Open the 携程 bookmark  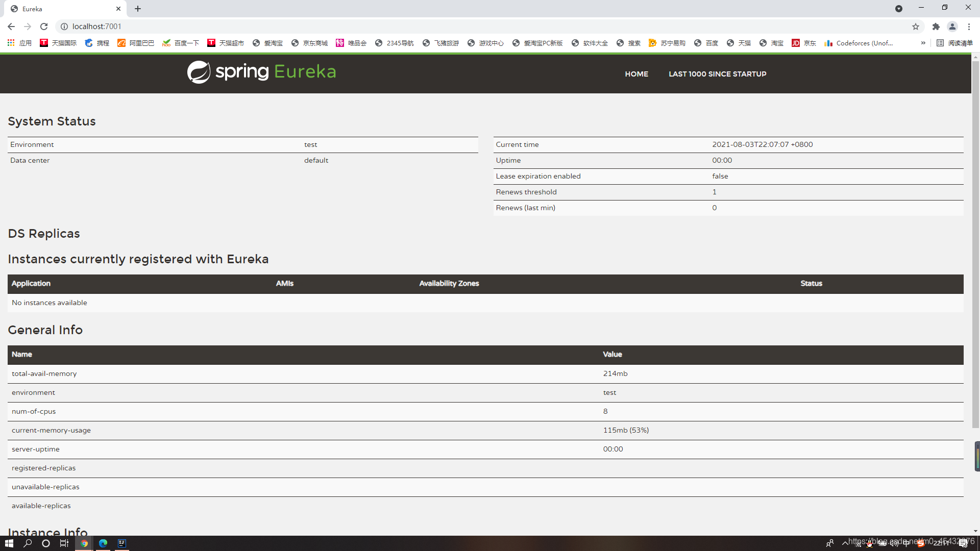pos(97,43)
